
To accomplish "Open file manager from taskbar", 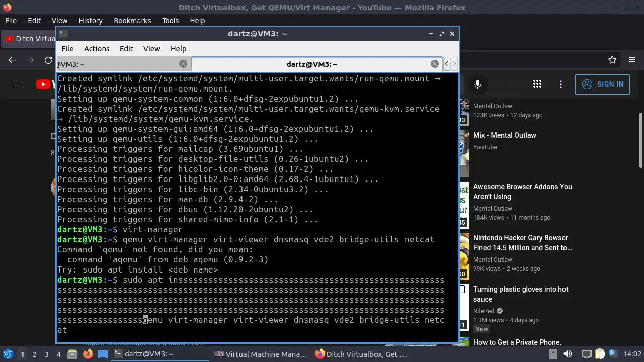I will point(73,354).
